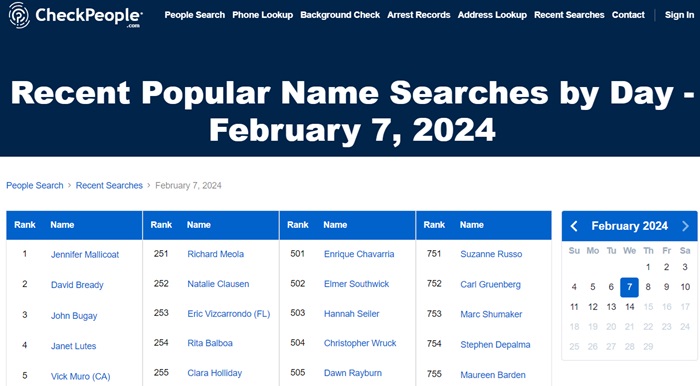The height and width of the screenshot is (386, 700).
Task: Select February 4 in calendar
Action: (574, 287)
